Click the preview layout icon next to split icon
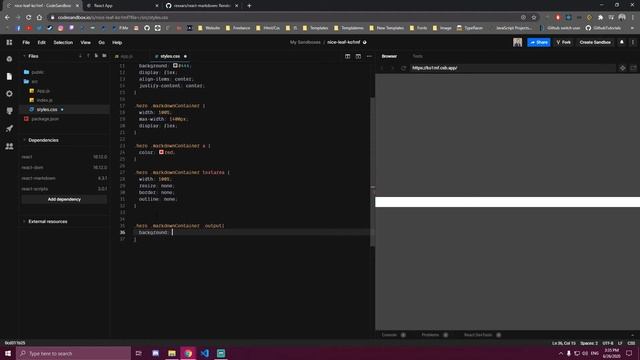640x360 pixels. [358, 56]
